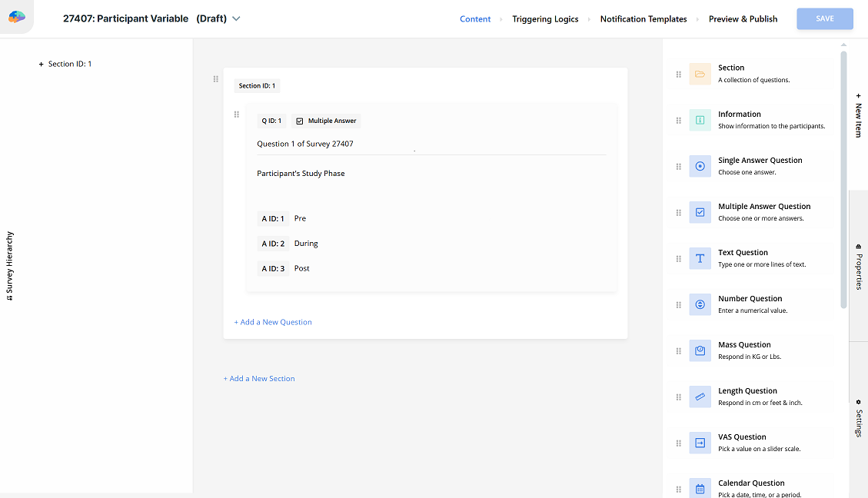Viewport: 868px width, 498px height.
Task: Open the Survey Hierarchy side panel
Action: coord(10,266)
